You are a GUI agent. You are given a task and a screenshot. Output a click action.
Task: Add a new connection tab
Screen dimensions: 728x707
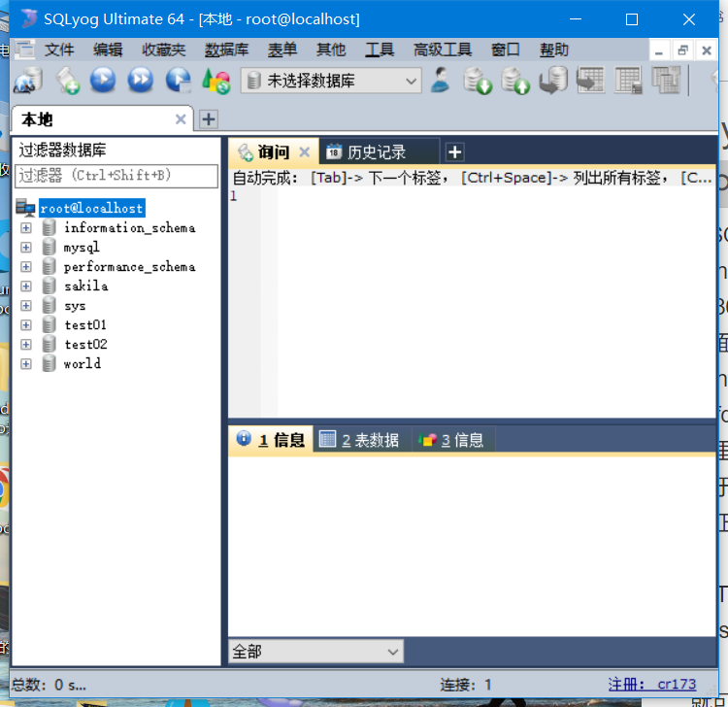tap(209, 119)
